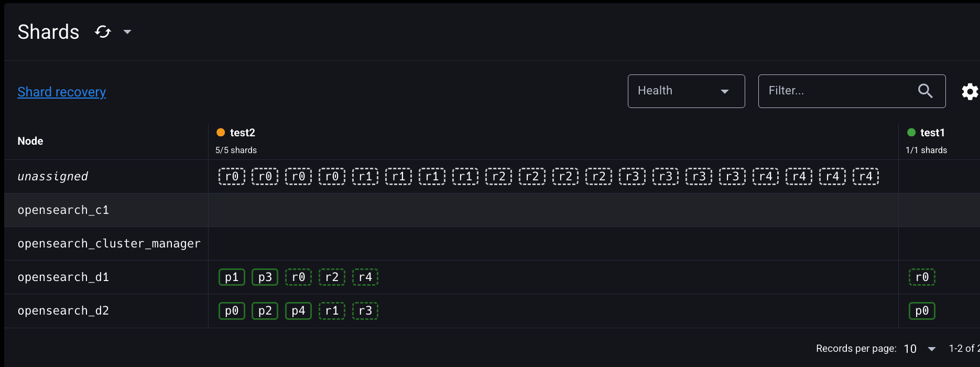Open the Shard recovery link
The width and height of the screenshot is (980, 367).
(62, 92)
